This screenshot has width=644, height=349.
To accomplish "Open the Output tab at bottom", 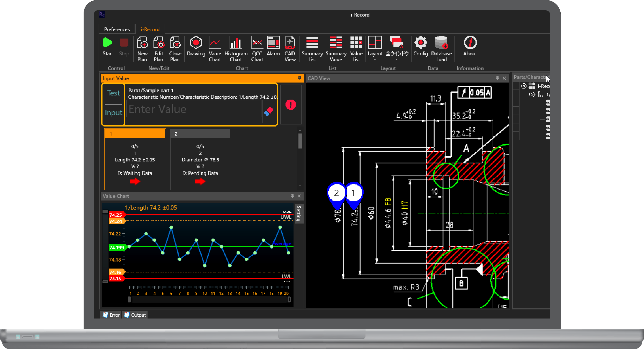I will click(135, 315).
